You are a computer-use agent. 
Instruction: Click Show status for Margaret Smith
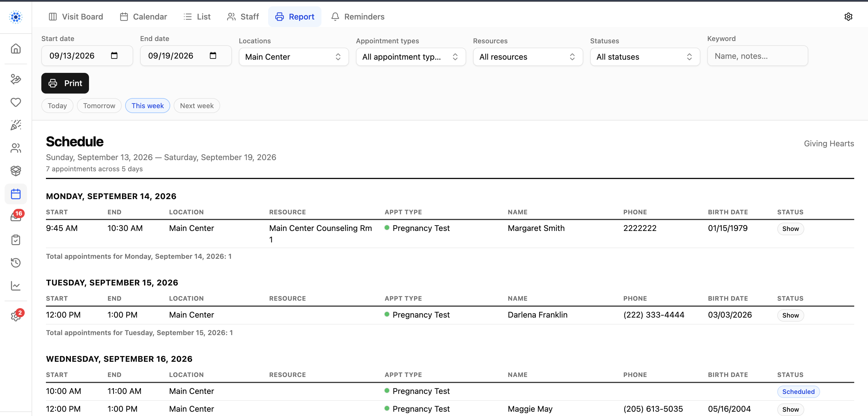click(790, 229)
